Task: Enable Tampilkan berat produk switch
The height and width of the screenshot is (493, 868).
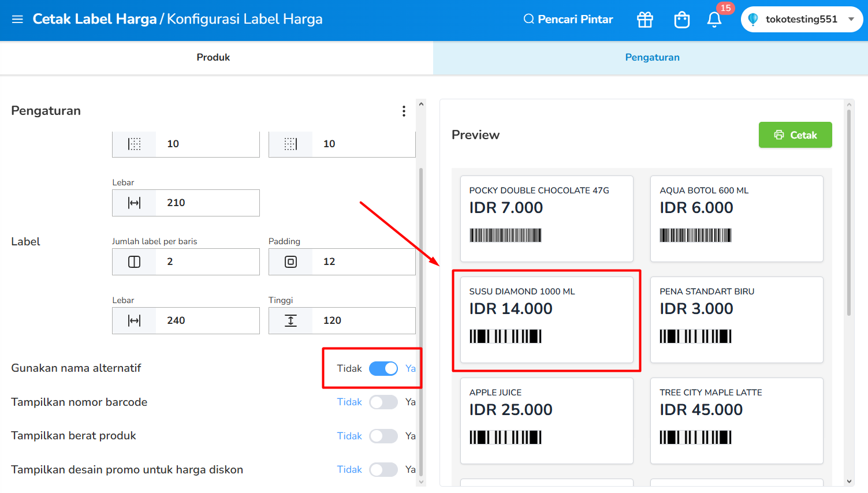Action: tap(383, 436)
